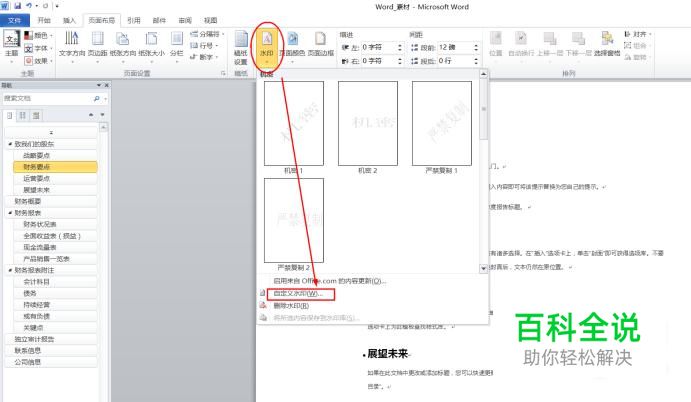This screenshot has height=402, width=691.
Task: Click the search magnifier in navigation pane
Action: click(97, 99)
